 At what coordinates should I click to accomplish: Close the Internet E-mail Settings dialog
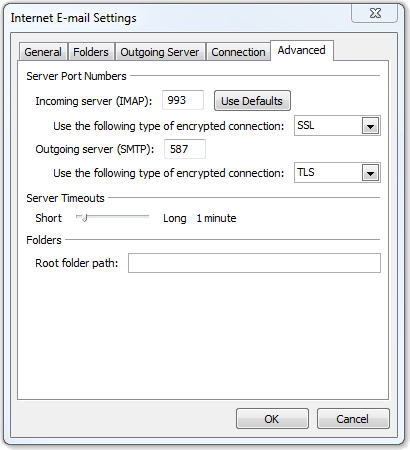(375, 14)
